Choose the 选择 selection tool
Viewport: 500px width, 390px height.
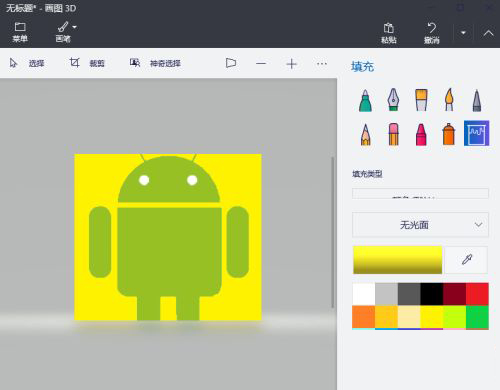pos(27,63)
